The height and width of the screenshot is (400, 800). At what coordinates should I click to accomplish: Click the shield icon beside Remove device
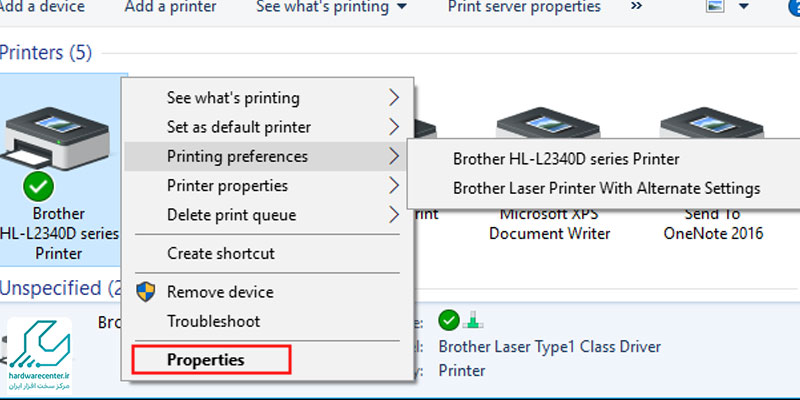(x=148, y=292)
